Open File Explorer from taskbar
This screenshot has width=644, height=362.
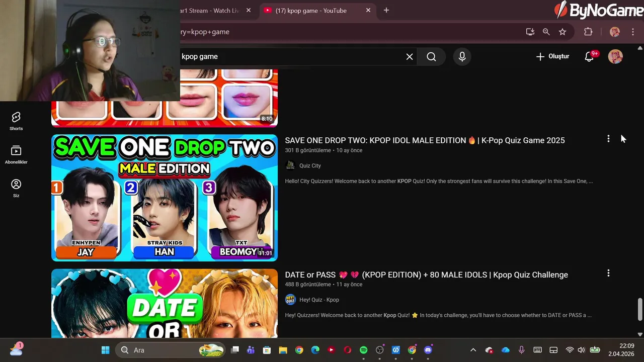point(283,350)
